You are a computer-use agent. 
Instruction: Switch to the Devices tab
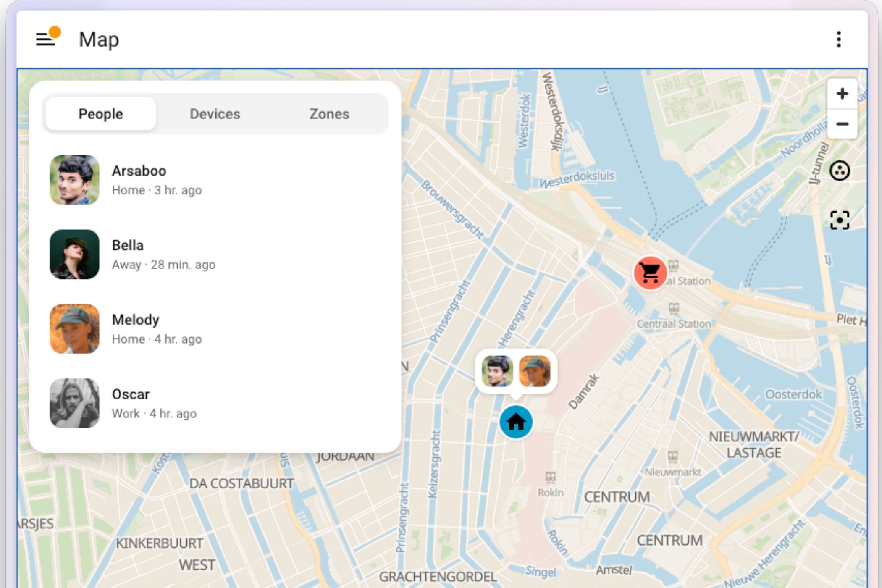215,114
